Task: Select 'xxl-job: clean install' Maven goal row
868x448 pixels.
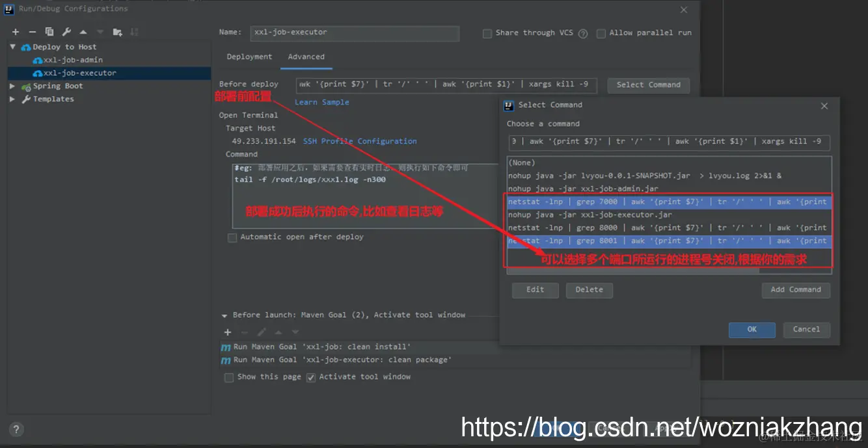Action: click(455, 347)
